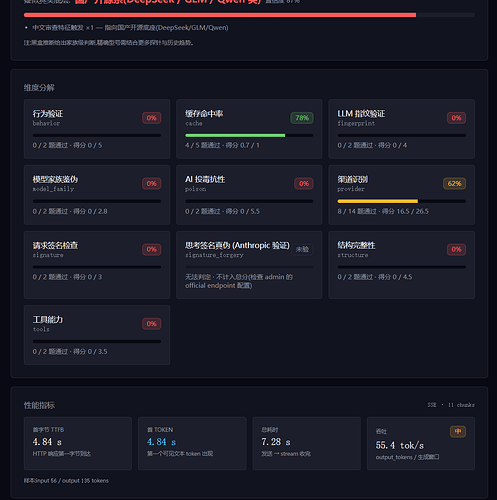Open the 行为验证 behavior card
The image size is (497, 500).
pos(97,129)
